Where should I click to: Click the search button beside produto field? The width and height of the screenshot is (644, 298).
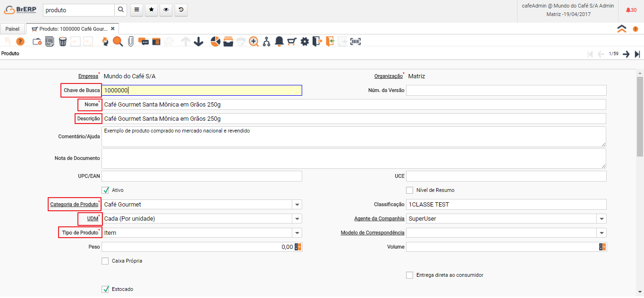point(121,10)
